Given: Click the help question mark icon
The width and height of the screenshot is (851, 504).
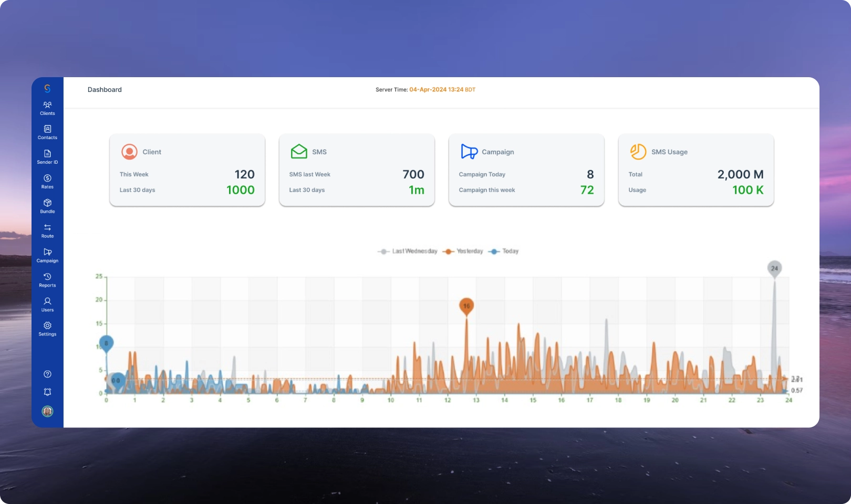Looking at the screenshot, I should [x=47, y=374].
